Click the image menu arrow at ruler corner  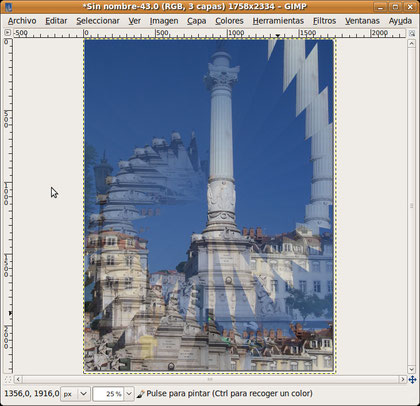(x=7, y=33)
